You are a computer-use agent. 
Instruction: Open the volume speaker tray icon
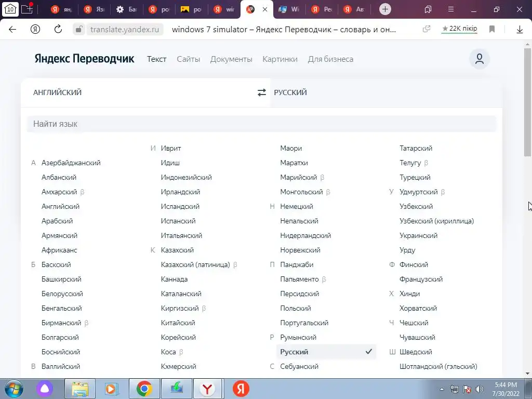(479, 389)
